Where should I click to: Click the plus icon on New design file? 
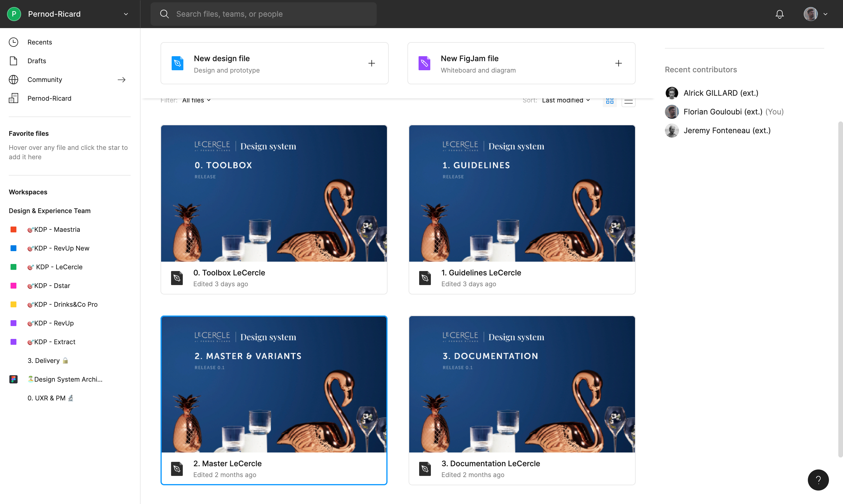click(x=371, y=63)
